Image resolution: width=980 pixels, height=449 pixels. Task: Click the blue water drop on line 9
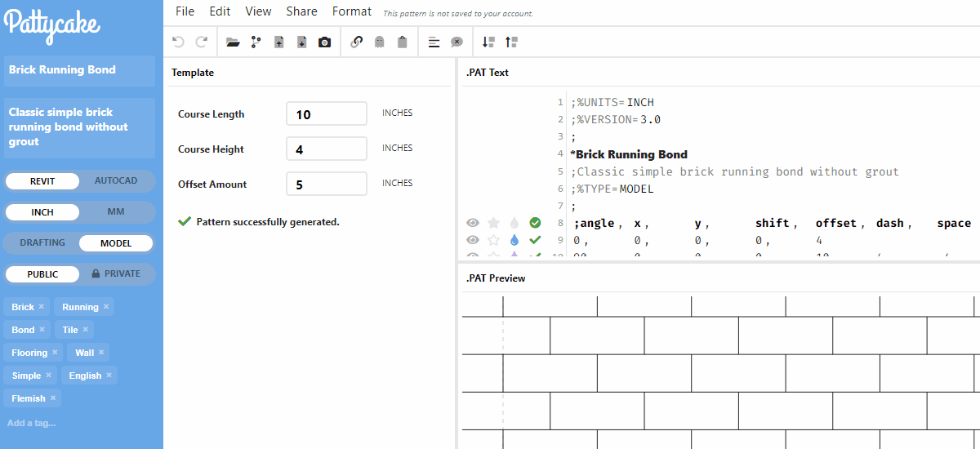click(x=514, y=240)
